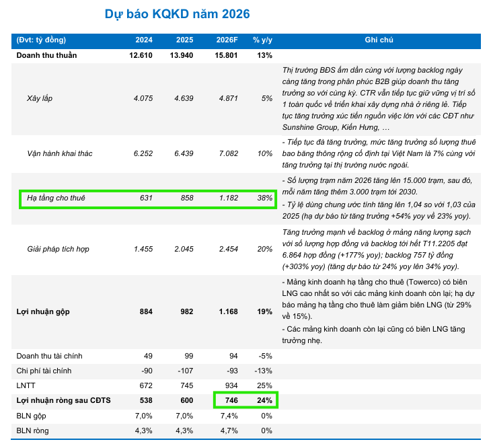
Task: Click the 15.801 revenue forecast value
Action: [226, 55]
